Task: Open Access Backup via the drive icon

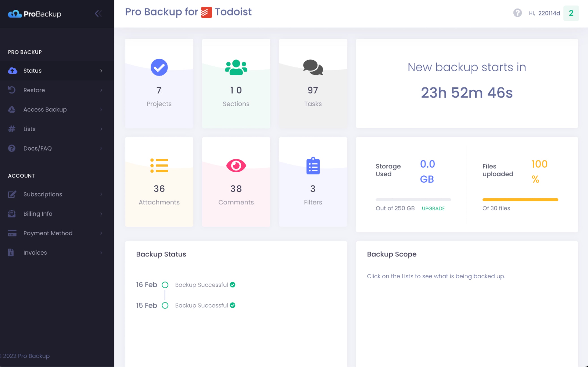Action: click(x=12, y=109)
